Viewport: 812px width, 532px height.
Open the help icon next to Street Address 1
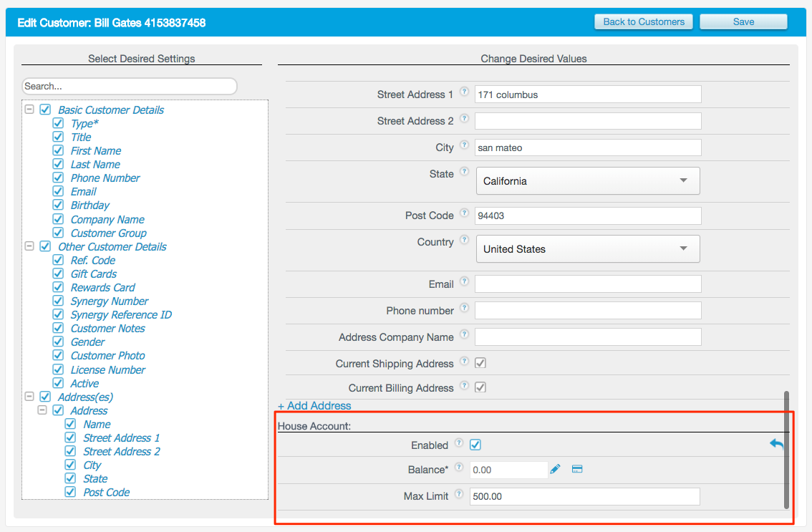coord(464,91)
